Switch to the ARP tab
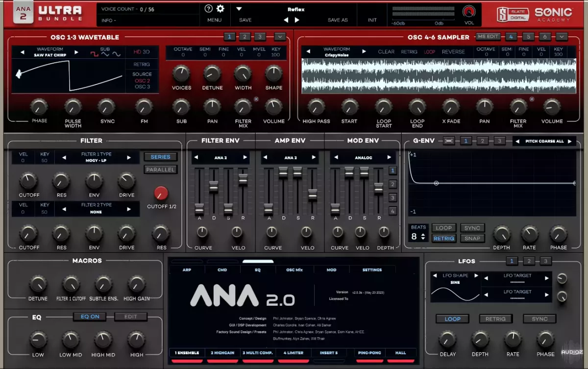The height and width of the screenshot is (369, 588). coord(187,270)
